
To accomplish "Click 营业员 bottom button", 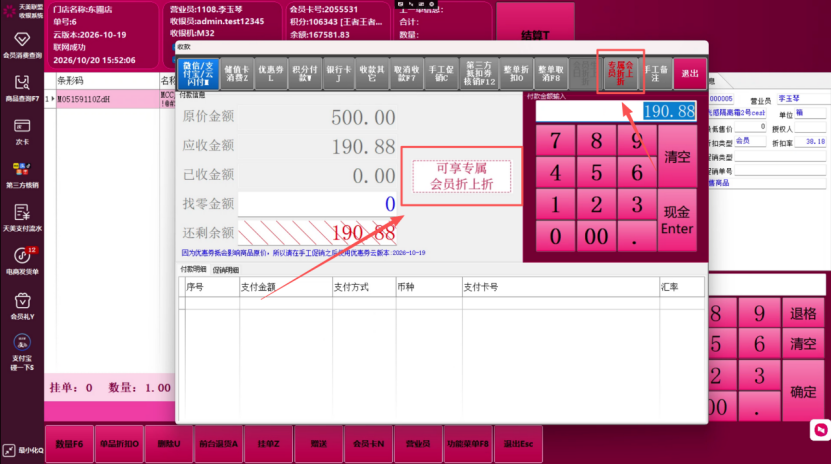I will coord(418,444).
